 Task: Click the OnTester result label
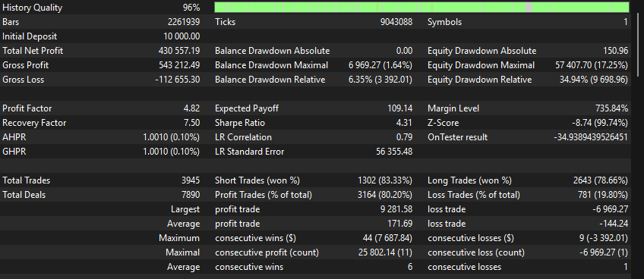457,137
